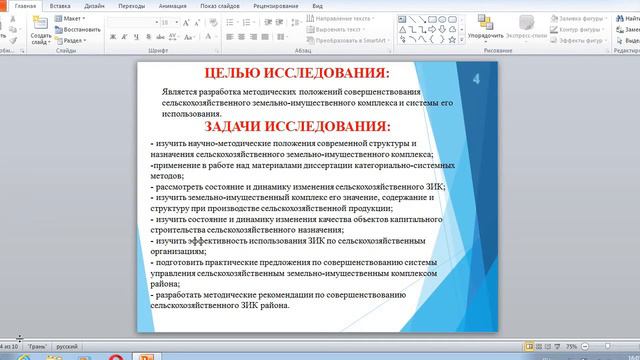Switch to the Рецензирование tab
Screen dimensions: 640x360
(x=276, y=6)
